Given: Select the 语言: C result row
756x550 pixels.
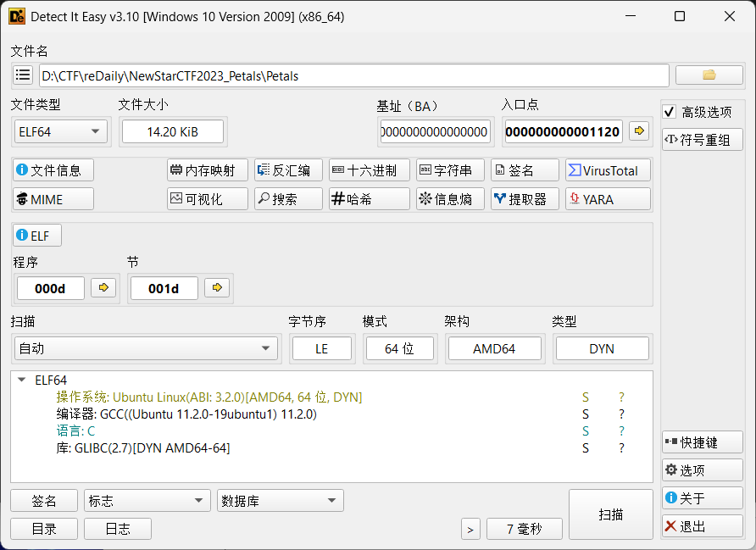Looking at the screenshot, I should click(x=75, y=431).
